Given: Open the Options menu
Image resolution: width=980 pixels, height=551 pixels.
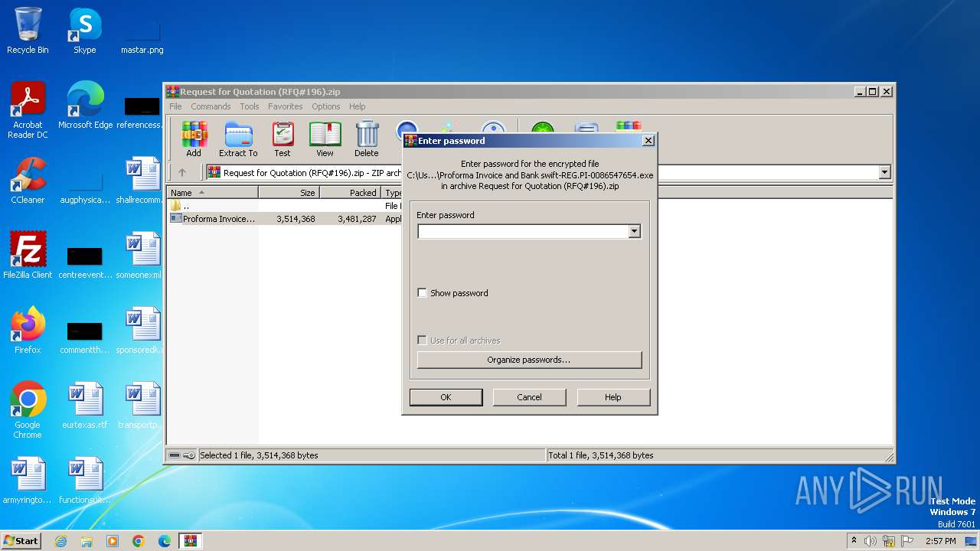Looking at the screenshot, I should tap(325, 106).
